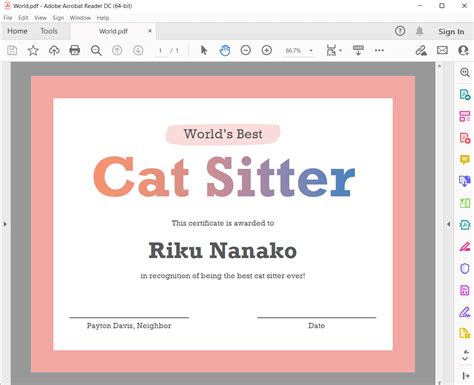This screenshot has width=474, height=385.
Task: Click the World's Best heading text
Action: pyautogui.click(x=223, y=134)
